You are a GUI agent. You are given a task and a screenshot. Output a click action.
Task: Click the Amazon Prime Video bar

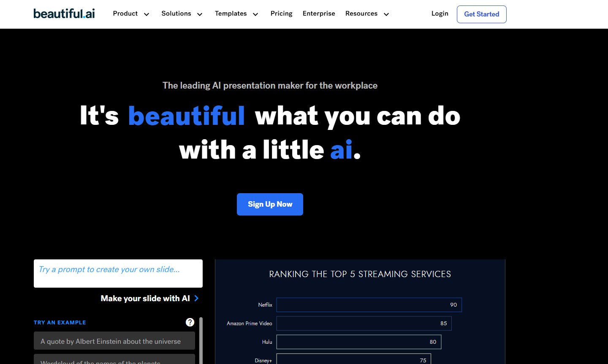coord(364,323)
